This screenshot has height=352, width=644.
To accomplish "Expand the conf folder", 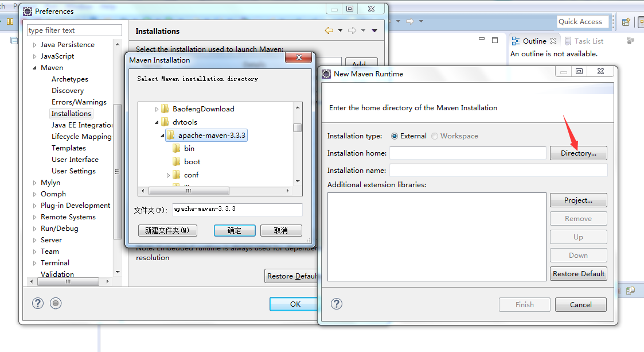I will pyautogui.click(x=168, y=175).
